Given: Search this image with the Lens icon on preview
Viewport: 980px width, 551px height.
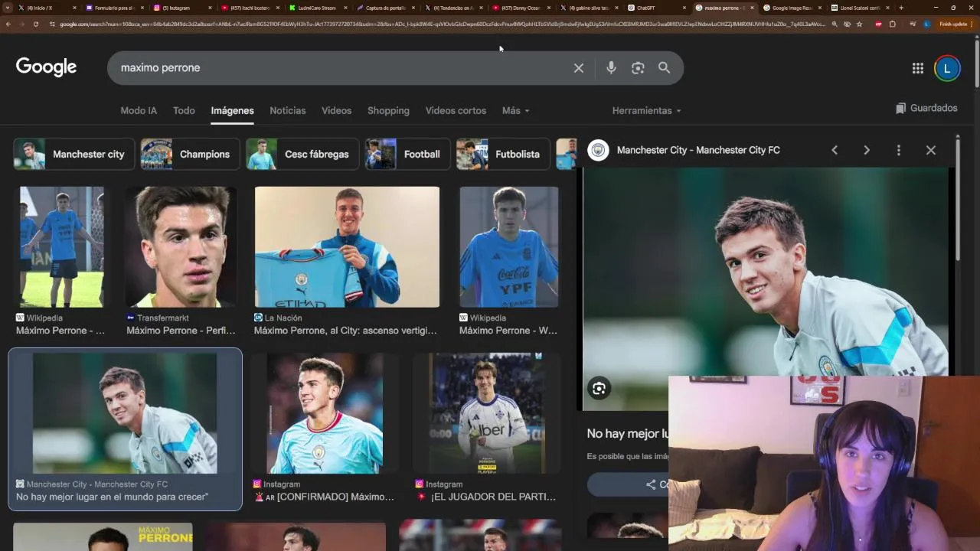Looking at the screenshot, I should [599, 389].
